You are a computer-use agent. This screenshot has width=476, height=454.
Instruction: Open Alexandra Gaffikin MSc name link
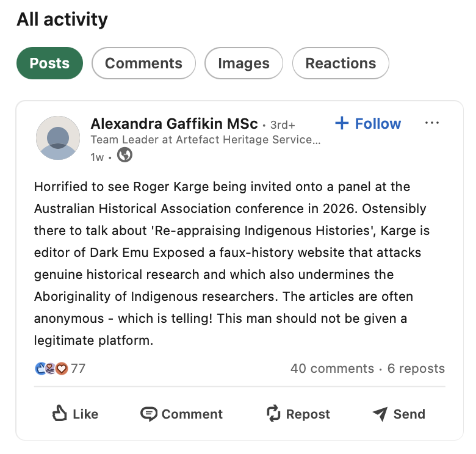click(x=174, y=123)
